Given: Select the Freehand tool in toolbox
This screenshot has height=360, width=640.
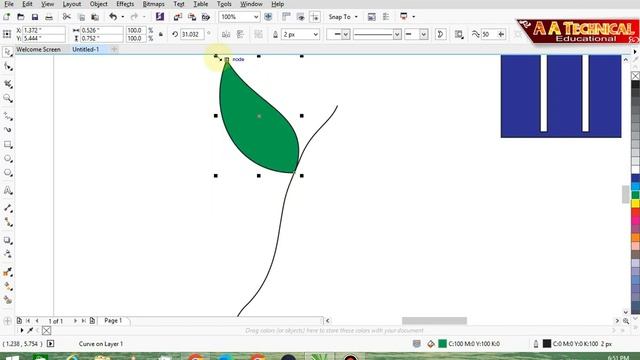Looking at the screenshot, I should pyautogui.click(x=8, y=116).
